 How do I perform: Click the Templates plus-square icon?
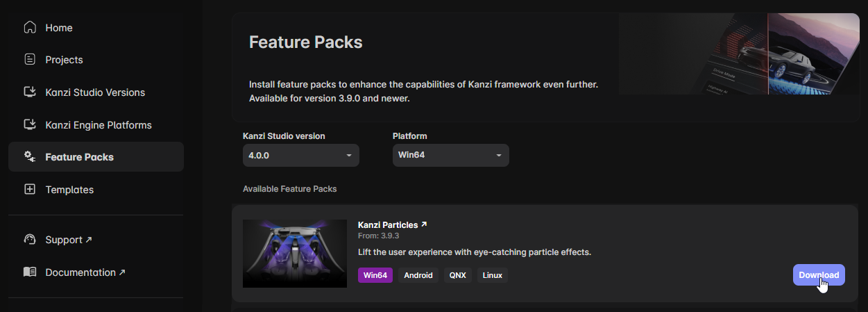[29, 190]
